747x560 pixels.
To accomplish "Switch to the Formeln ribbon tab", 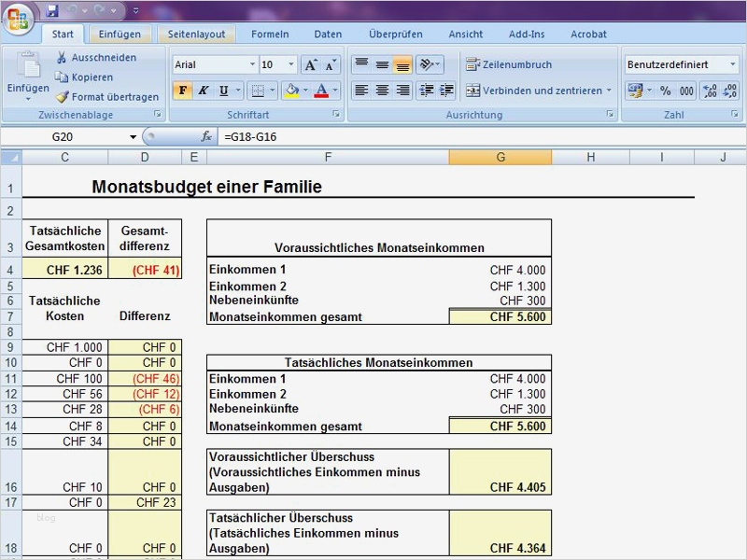I will 270,34.
